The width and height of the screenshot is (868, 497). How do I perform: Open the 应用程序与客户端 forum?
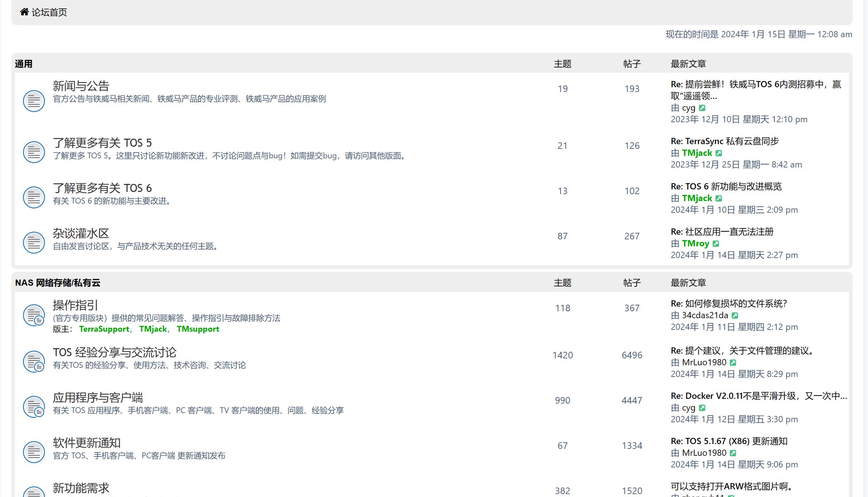click(x=98, y=397)
